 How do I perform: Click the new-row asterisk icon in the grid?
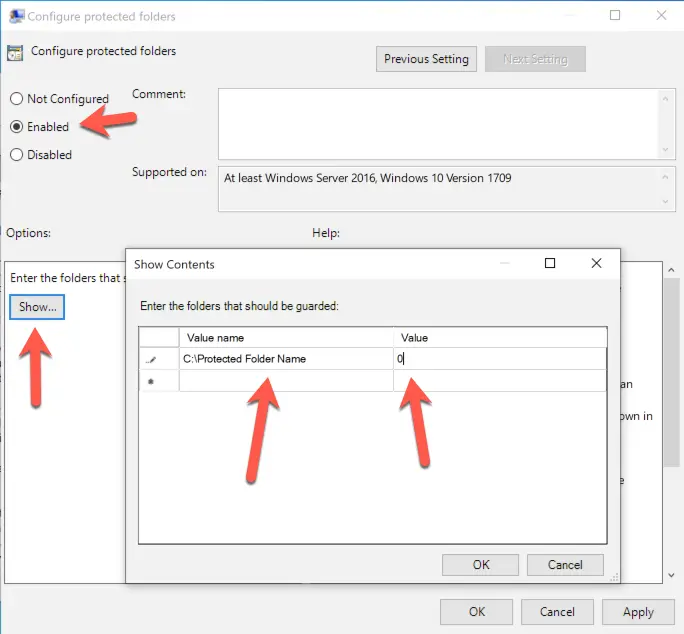tap(151, 382)
